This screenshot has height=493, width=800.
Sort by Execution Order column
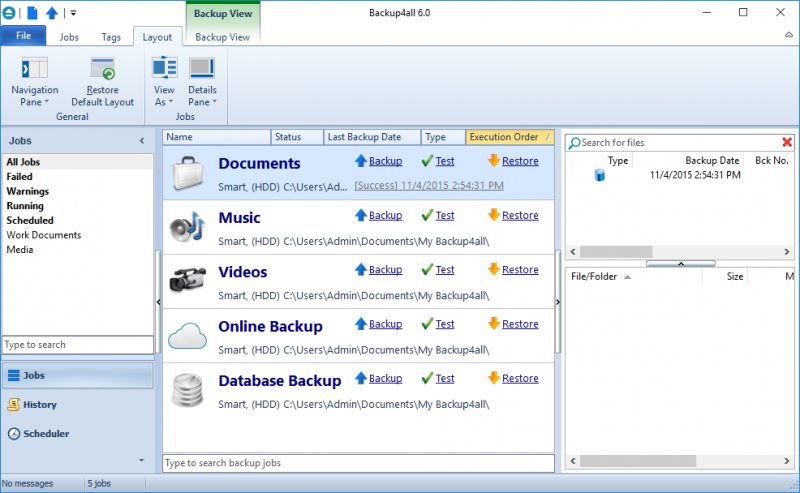point(510,137)
